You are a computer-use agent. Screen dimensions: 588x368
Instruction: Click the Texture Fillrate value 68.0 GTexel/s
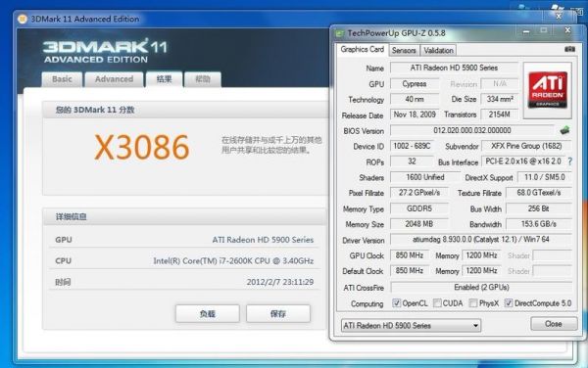pos(539,193)
